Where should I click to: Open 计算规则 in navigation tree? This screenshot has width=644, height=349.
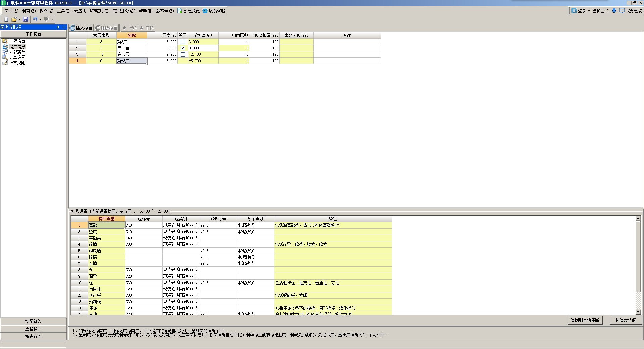pyautogui.click(x=17, y=63)
